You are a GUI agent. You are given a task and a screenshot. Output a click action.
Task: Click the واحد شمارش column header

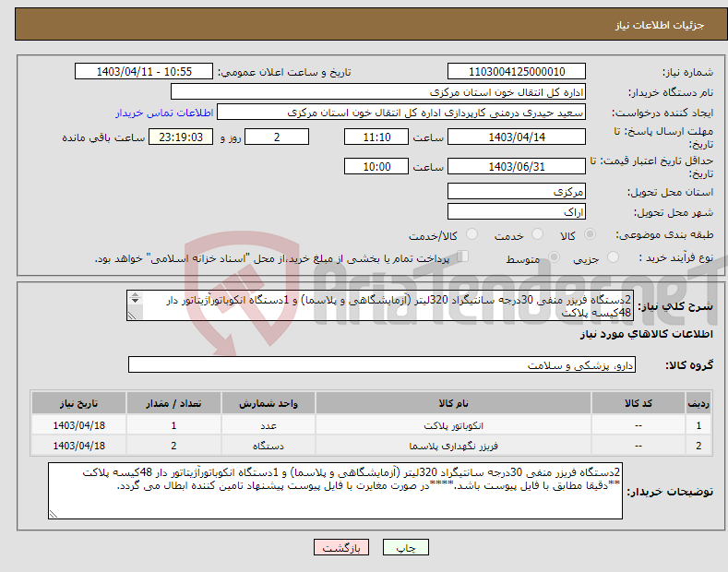click(269, 403)
